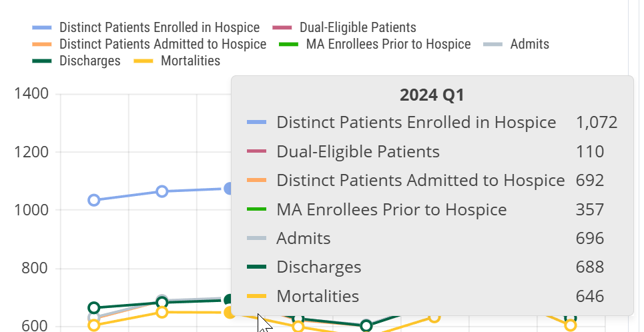Viewport: 644px width, 332px height.
Task: Click the highlighted filled blue 2024 Q1 point
Action: click(x=229, y=189)
